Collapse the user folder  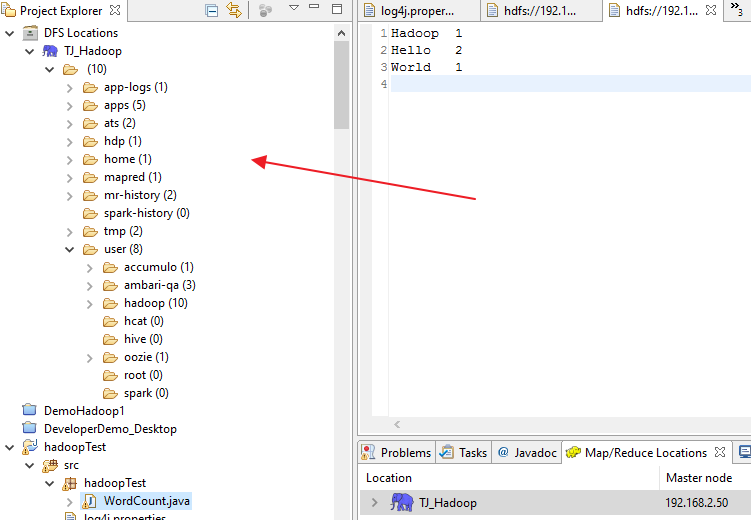tap(70, 249)
